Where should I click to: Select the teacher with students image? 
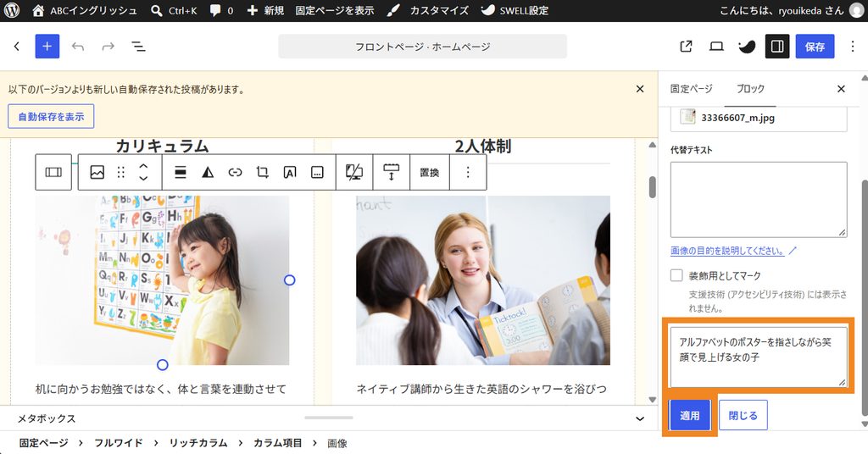coord(482,280)
